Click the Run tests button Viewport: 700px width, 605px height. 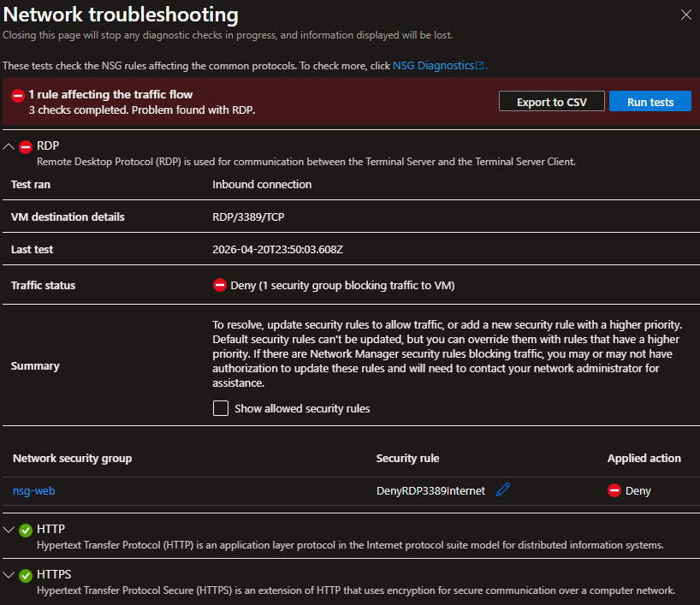click(x=650, y=101)
